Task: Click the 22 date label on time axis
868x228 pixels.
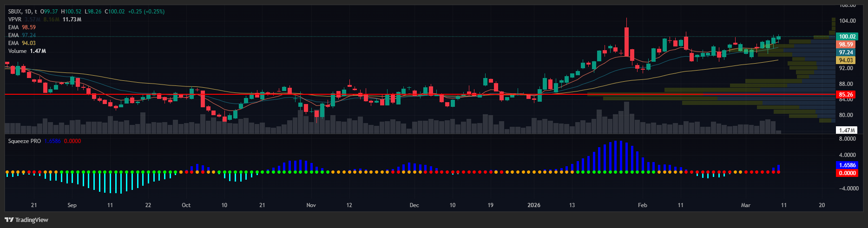Action: (148, 205)
